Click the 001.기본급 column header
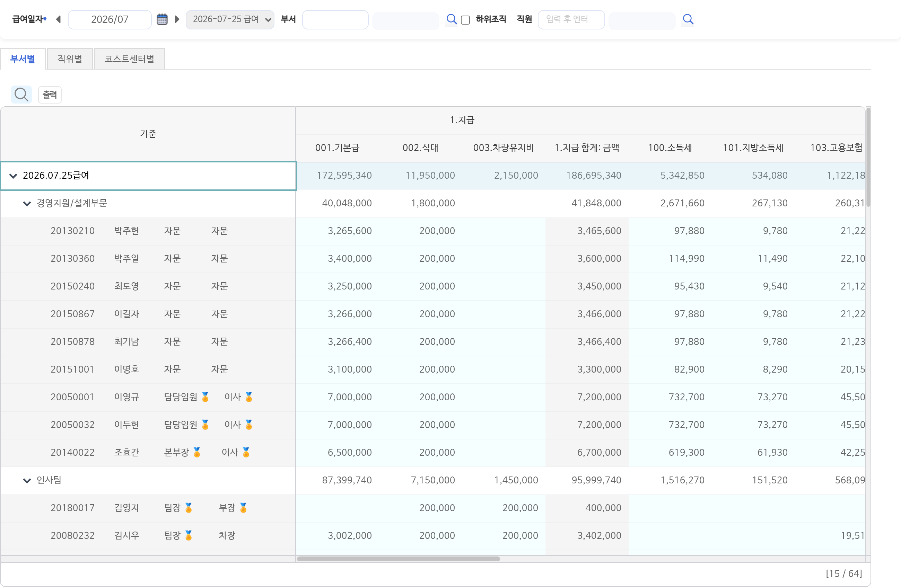901x588 pixels. coord(337,148)
